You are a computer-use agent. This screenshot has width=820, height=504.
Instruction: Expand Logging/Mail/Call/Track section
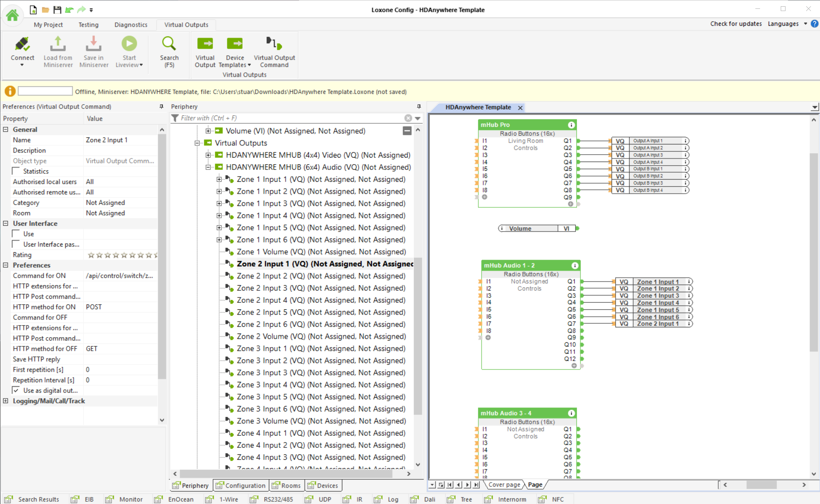(6, 401)
